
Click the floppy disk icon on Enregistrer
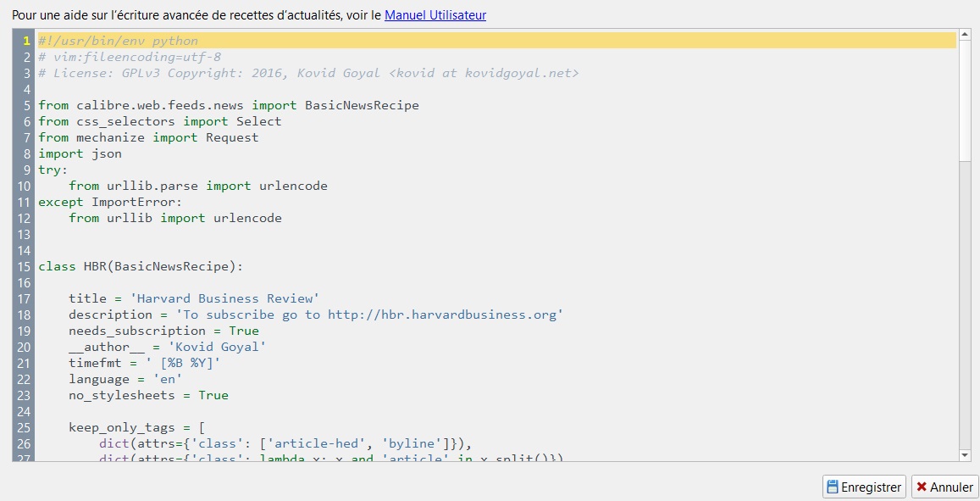pos(833,487)
